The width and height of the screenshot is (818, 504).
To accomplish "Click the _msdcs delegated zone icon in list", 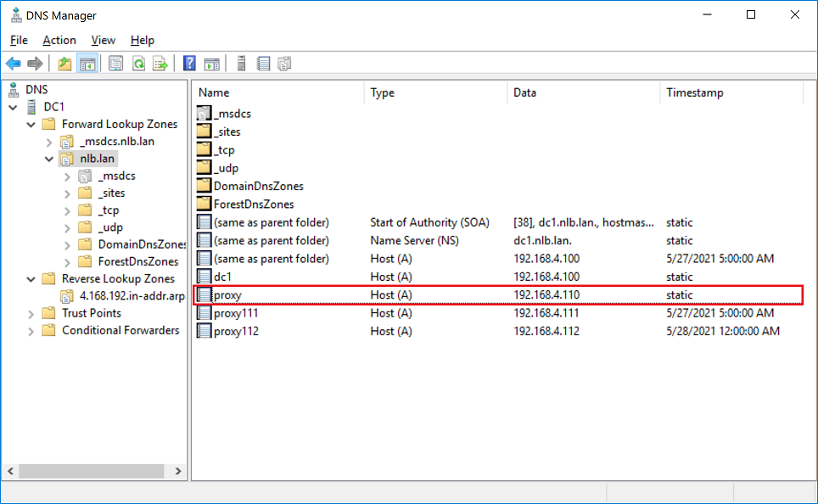I will tap(204, 113).
